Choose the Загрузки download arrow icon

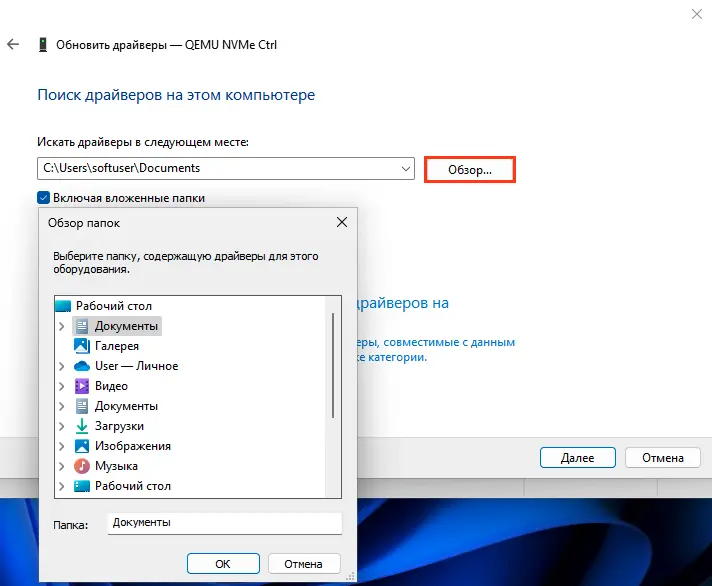tap(82, 426)
